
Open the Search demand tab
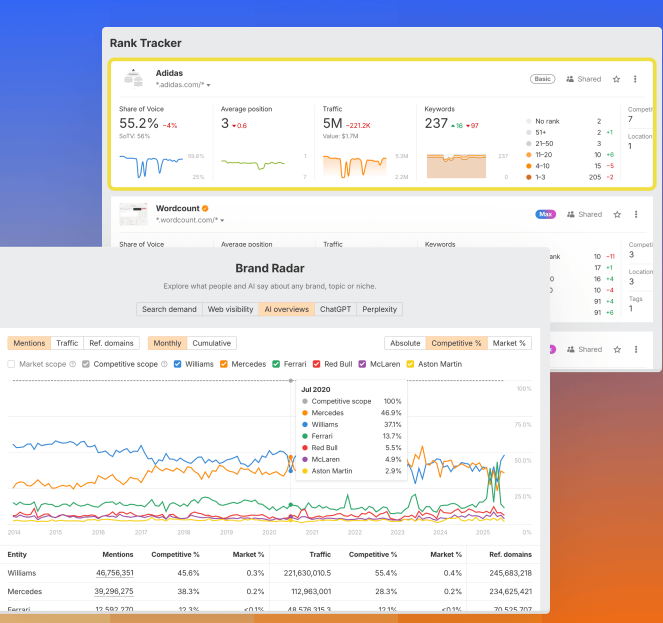click(x=169, y=310)
